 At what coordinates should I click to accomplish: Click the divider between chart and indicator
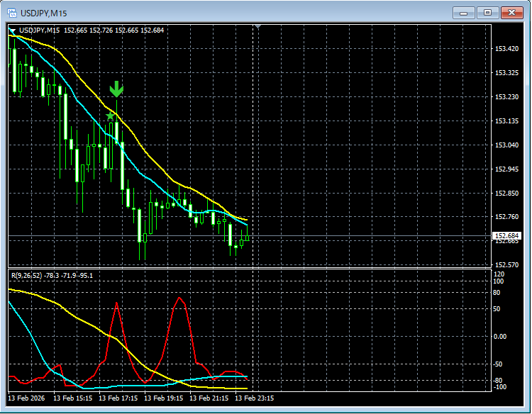pos(248,268)
